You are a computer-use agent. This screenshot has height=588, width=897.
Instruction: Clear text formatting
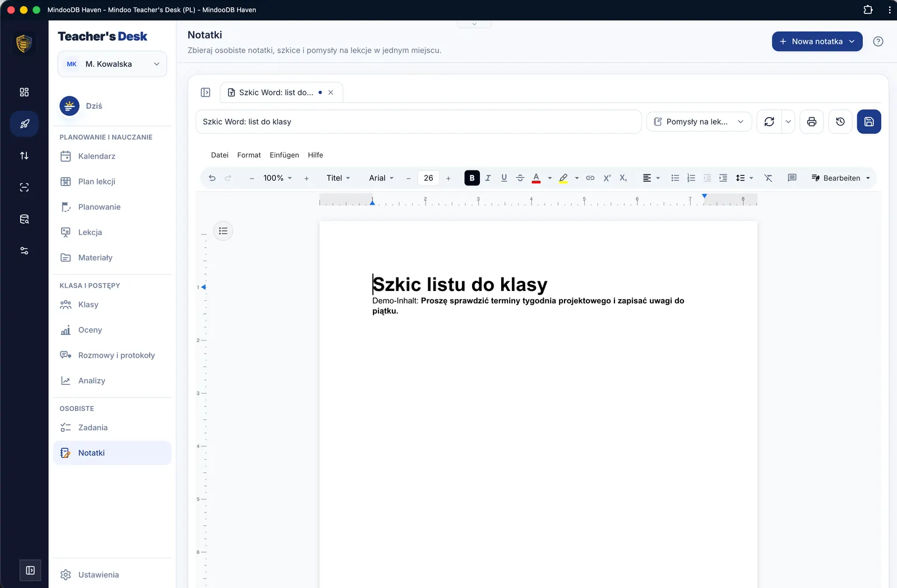pos(768,178)
